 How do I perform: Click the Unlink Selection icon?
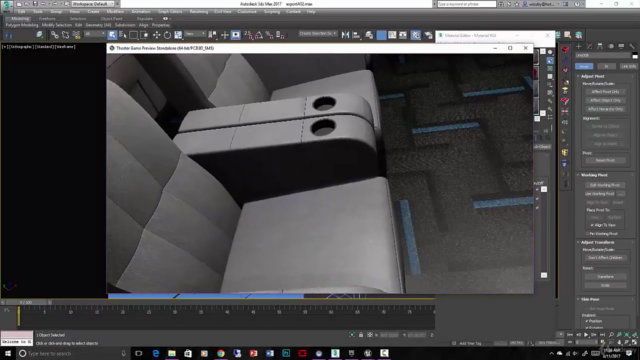pyautogui.click(x=65, y=35)
